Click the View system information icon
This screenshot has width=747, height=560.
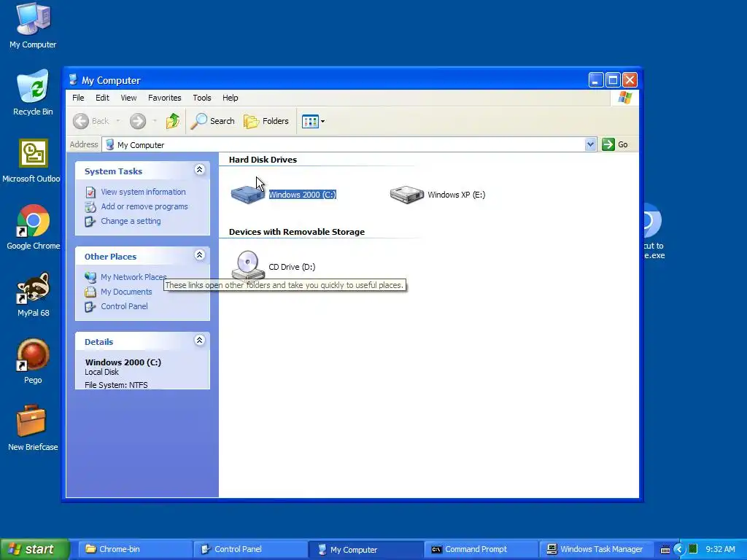tap(90, 192)
